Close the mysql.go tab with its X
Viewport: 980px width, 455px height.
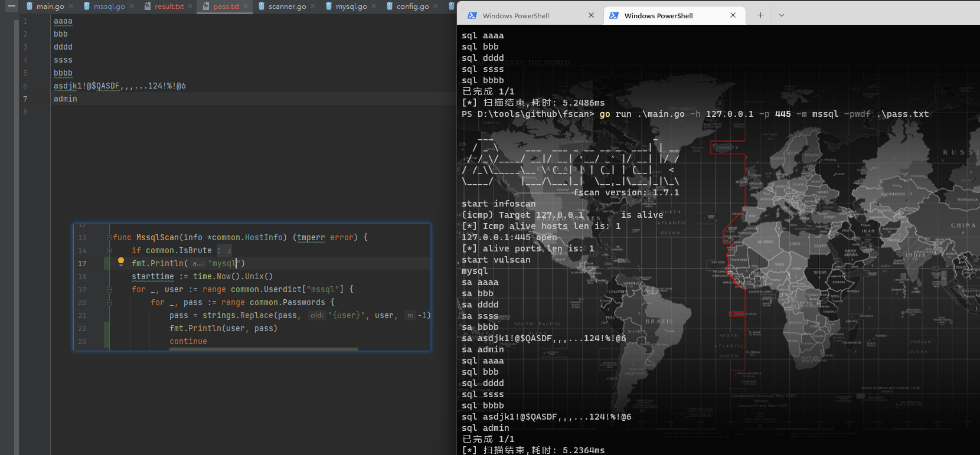[374, 6]
